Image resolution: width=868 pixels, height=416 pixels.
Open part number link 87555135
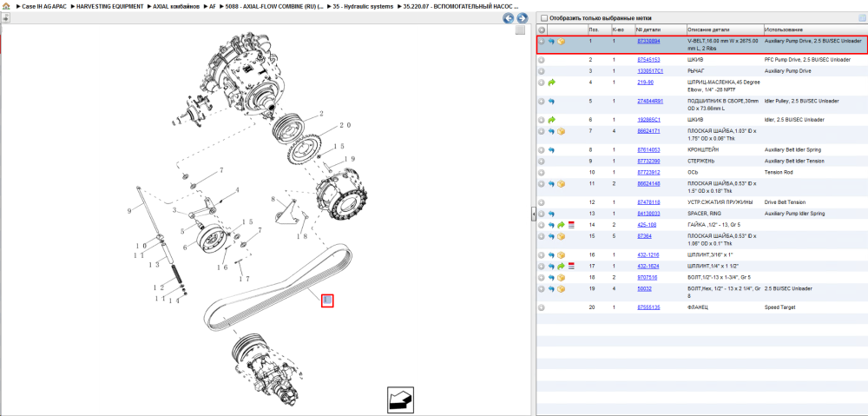[648, 307]
